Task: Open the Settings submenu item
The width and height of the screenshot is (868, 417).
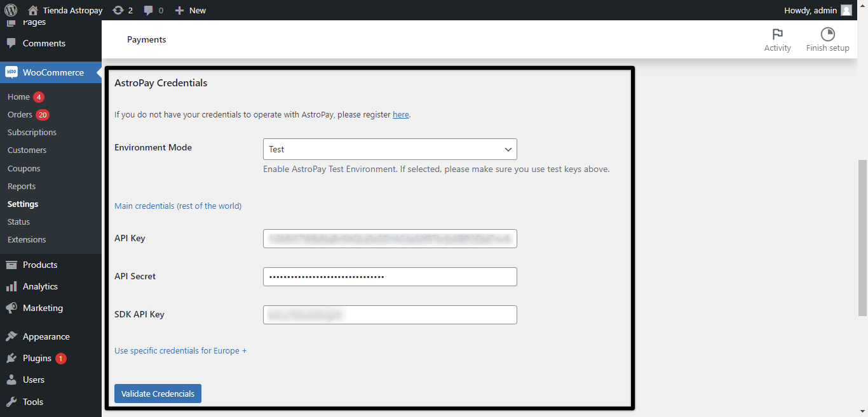Action: [x=23, y=204]
